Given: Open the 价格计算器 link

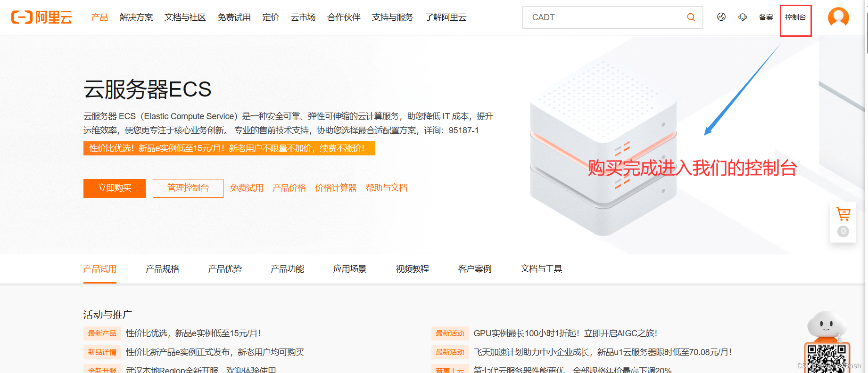Looking at the screenshot, I should tap(336, 188).
